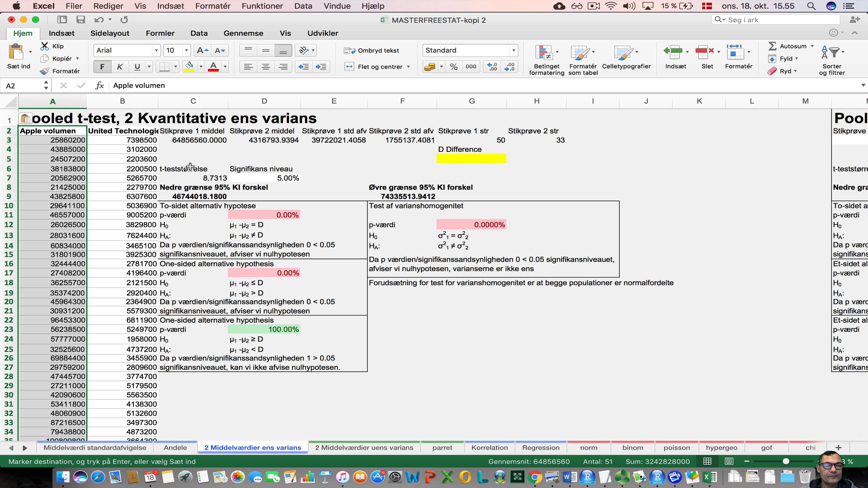This screenshot has width=868, height=488.
Task: Expand Autosum dropdown arrow
Action: pos(812,46)
